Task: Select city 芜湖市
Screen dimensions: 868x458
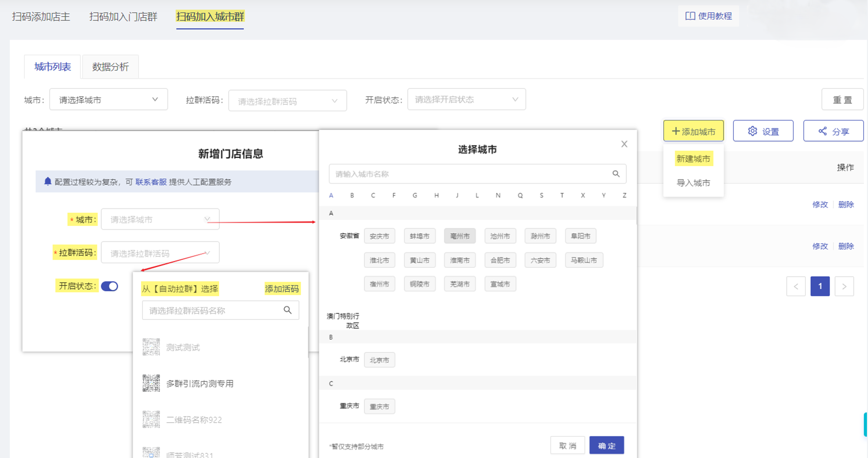Action: coord(460,284)
